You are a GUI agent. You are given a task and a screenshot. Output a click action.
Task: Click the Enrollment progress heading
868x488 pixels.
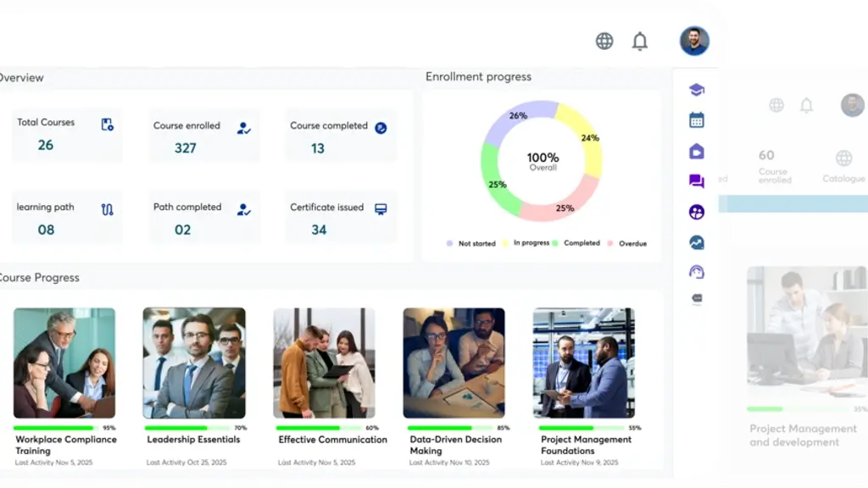478,77
